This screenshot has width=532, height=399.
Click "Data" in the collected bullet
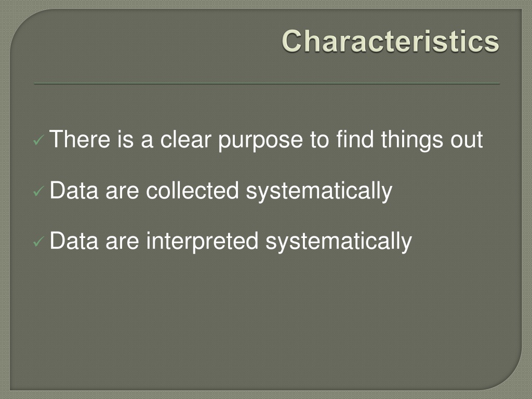(74, 190)
